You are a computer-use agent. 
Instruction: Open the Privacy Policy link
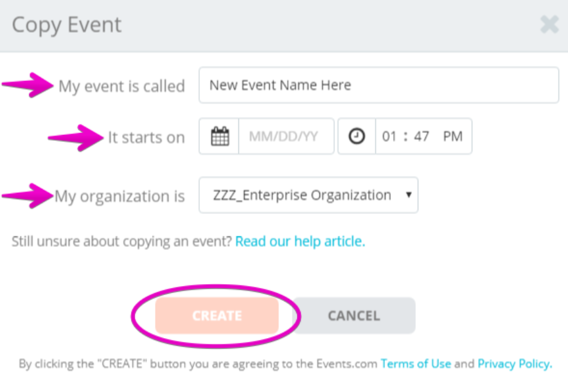click(515, 363)
